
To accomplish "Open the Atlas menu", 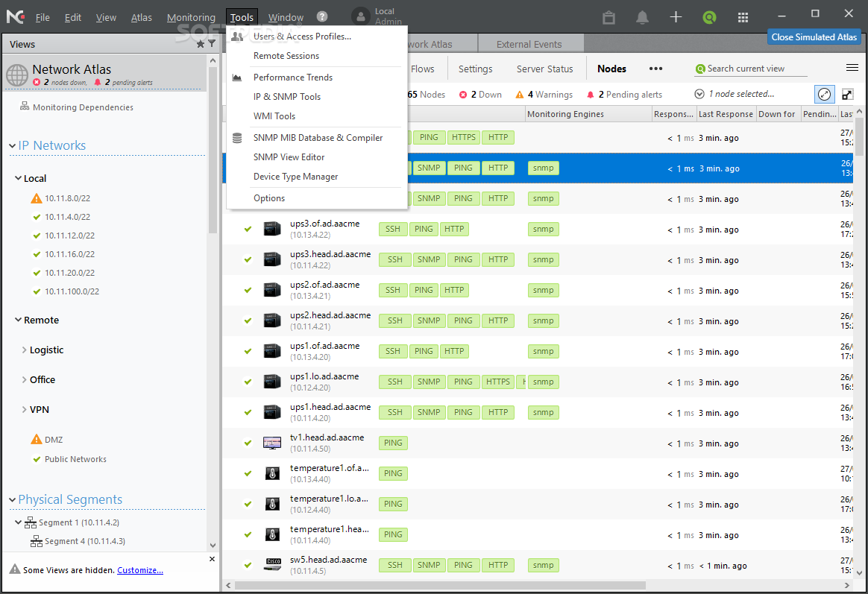I will (141, 17).
